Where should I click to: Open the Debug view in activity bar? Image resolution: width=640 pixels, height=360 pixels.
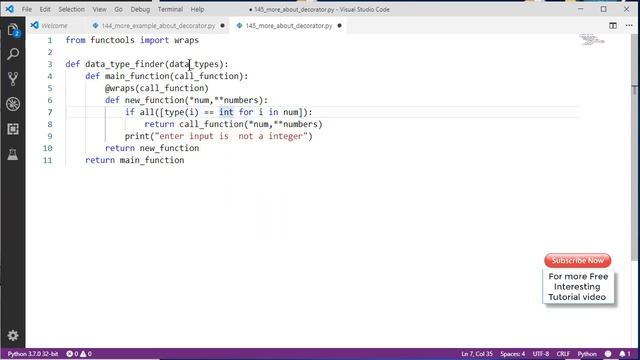13,104
